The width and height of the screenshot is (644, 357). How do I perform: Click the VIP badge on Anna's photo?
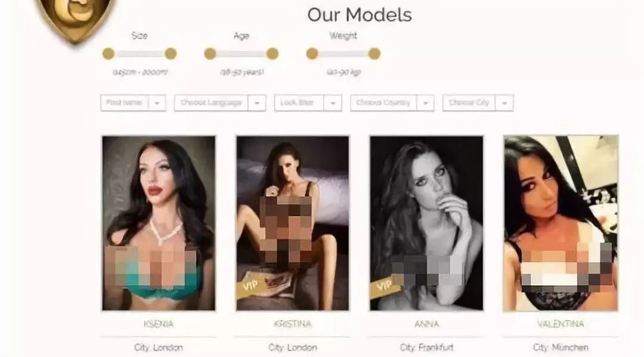385,287
